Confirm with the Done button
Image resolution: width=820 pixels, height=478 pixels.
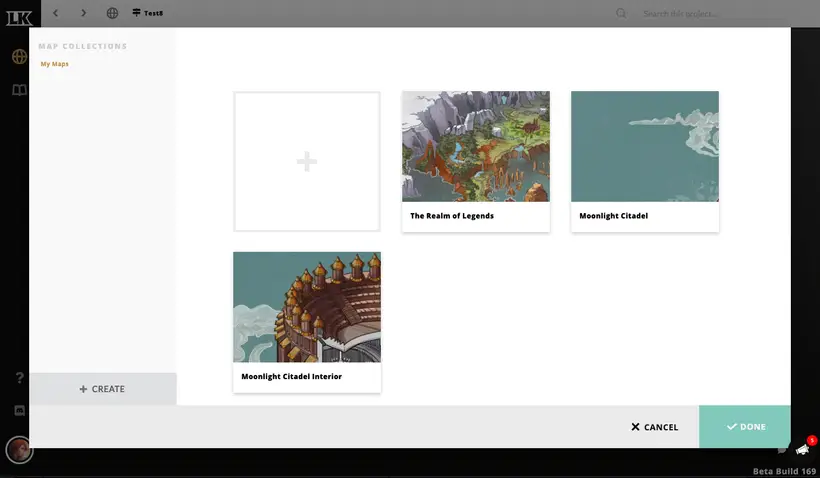[x=745, y=427]
